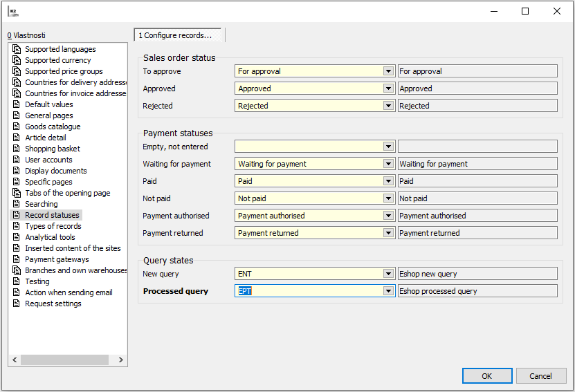This screenshot has height=392, width=575.
Task: Open the Payment returned combo box arrow
Action: (389, 233)
